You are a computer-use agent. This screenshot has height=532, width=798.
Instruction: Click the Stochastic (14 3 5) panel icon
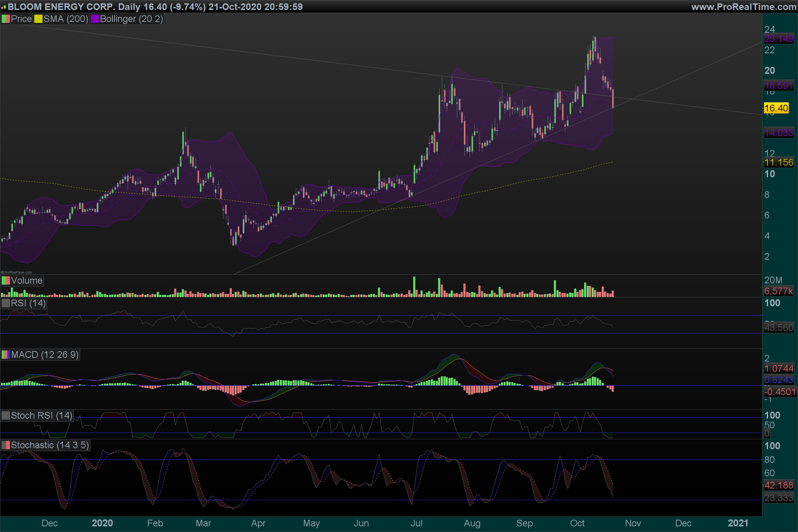coord(6,445)
